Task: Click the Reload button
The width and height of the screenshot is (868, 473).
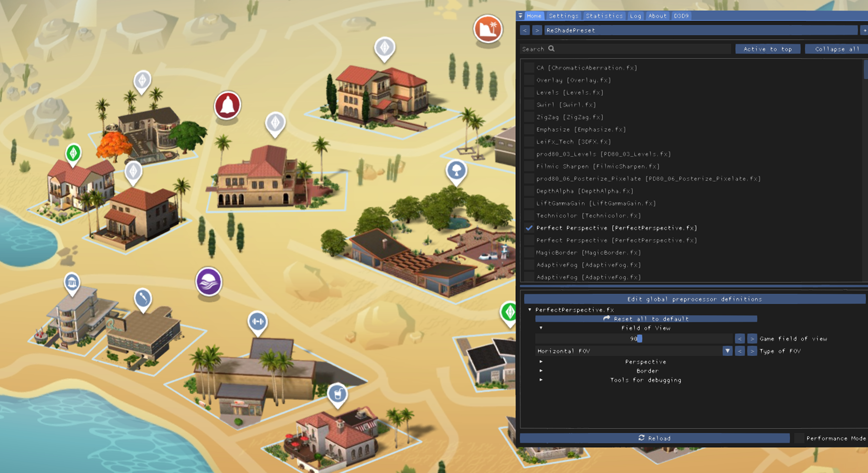Action: [654, 438]
